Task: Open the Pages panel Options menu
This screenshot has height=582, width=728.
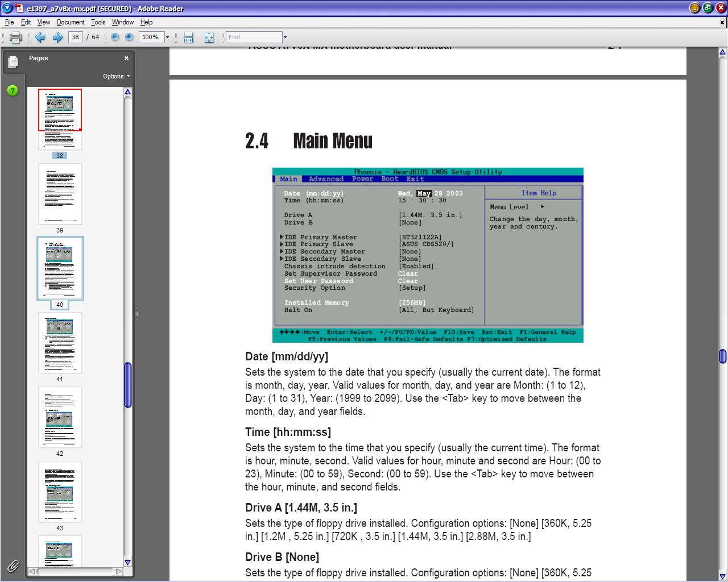Action: pos(116,76)
